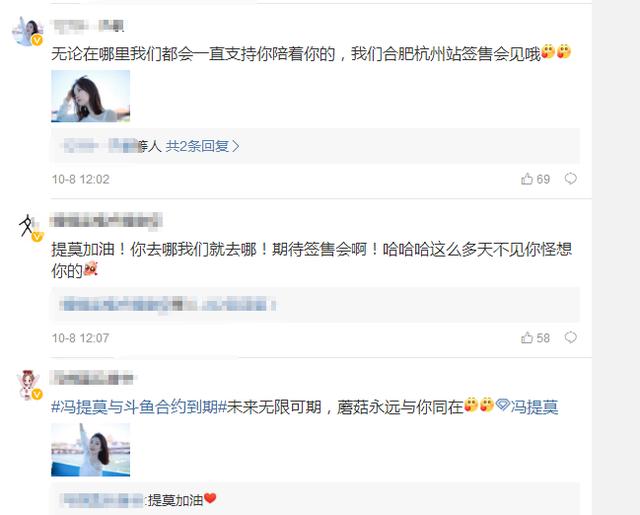The height and width of the screenshot is (515, 640).
Task: Open replier name before 提莫加油 reply
Action: pos(101,499)
